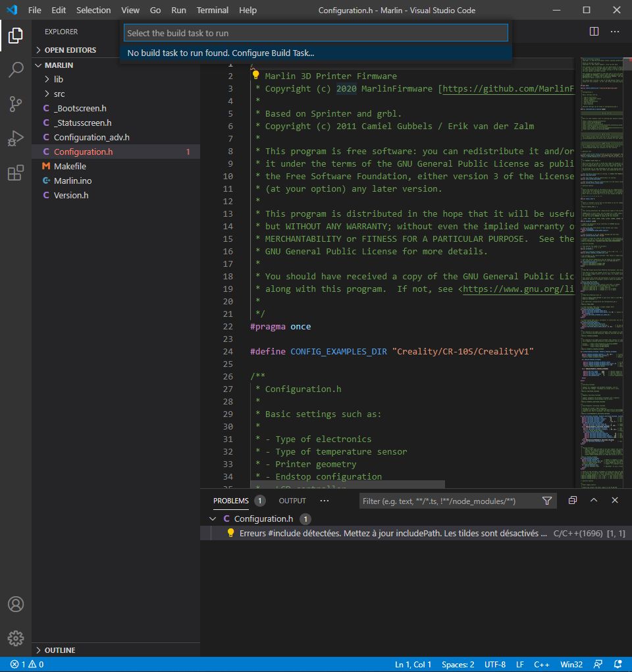
Task: Open the Terminal menu
Action: 213,10
